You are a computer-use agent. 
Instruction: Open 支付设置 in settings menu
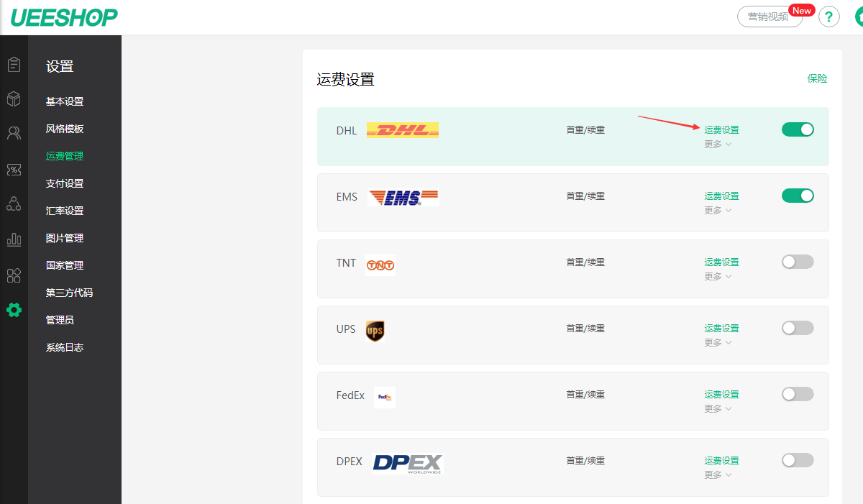(x=65, y=183)
